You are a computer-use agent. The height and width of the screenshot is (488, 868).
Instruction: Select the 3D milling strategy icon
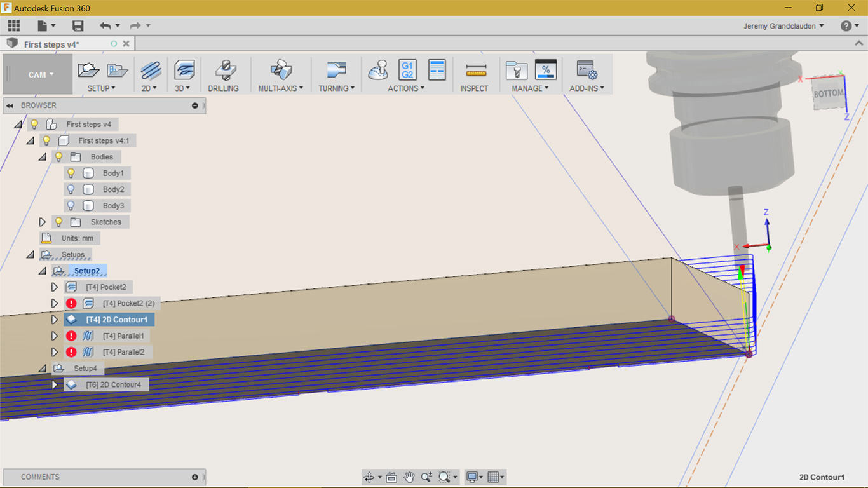pos(184,70)
